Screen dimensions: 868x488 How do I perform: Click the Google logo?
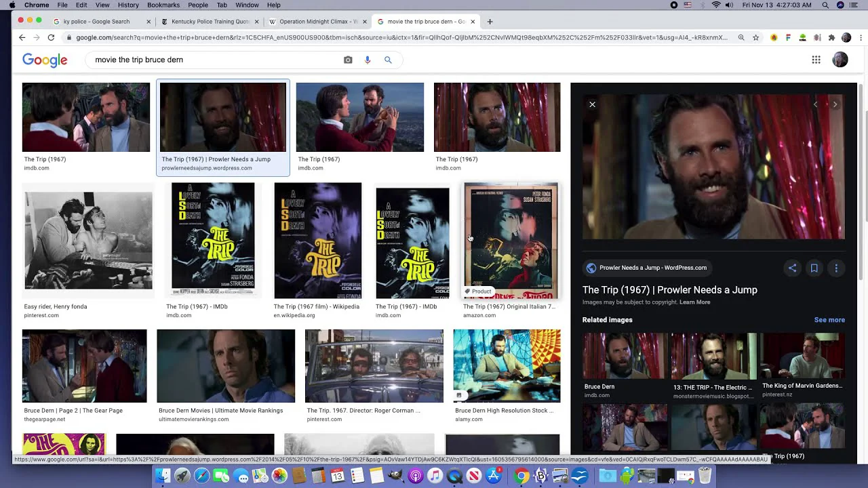[45, 60]
